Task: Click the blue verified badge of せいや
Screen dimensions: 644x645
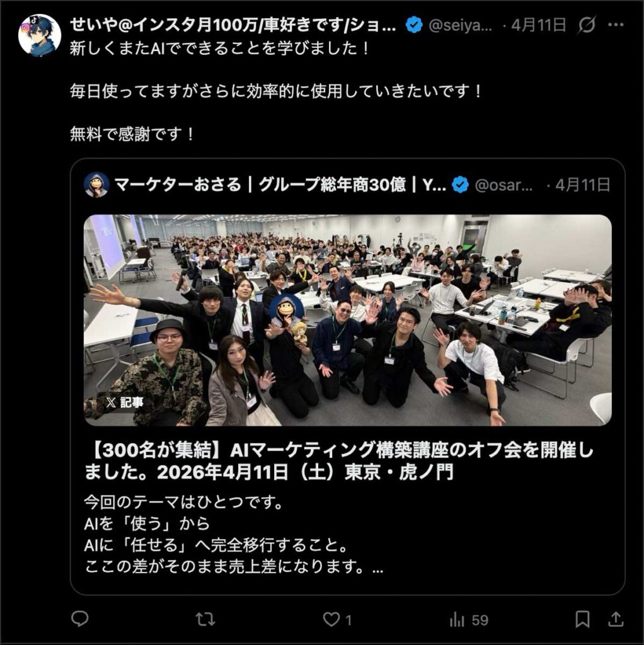Action: click(x=413, y=25)
